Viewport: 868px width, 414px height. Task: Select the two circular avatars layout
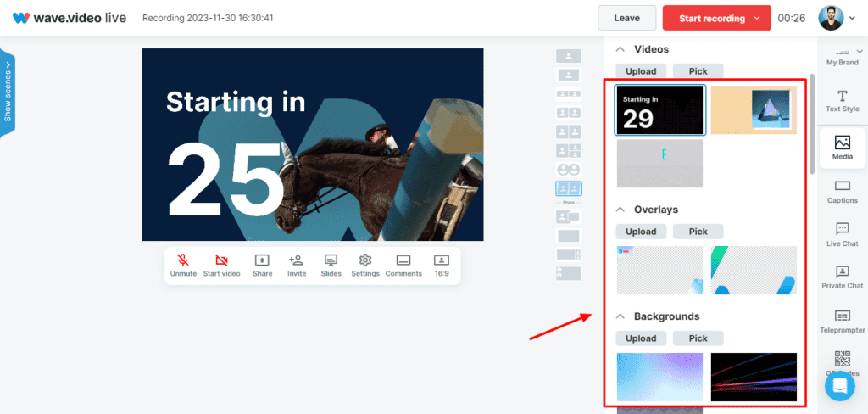(569, 170)
